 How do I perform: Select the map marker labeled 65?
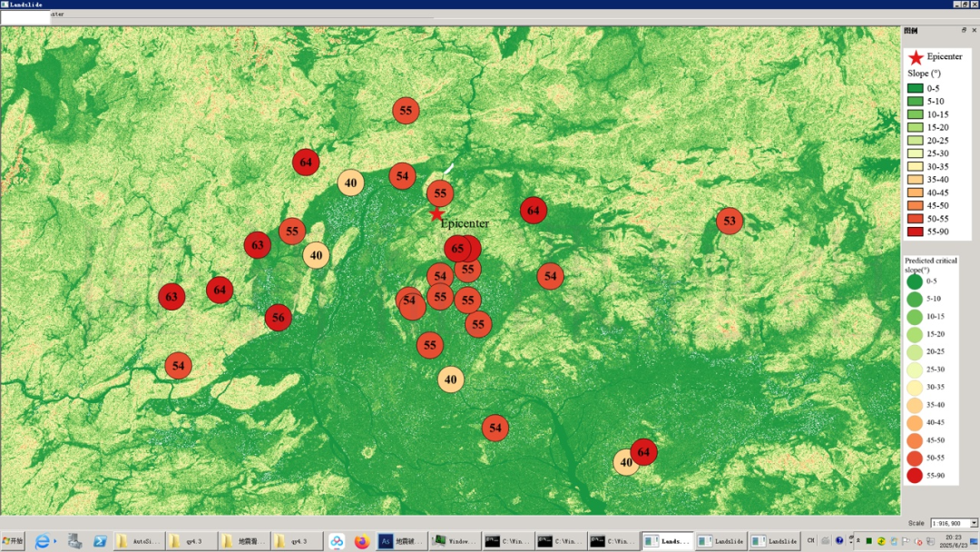tap(457, 248)
